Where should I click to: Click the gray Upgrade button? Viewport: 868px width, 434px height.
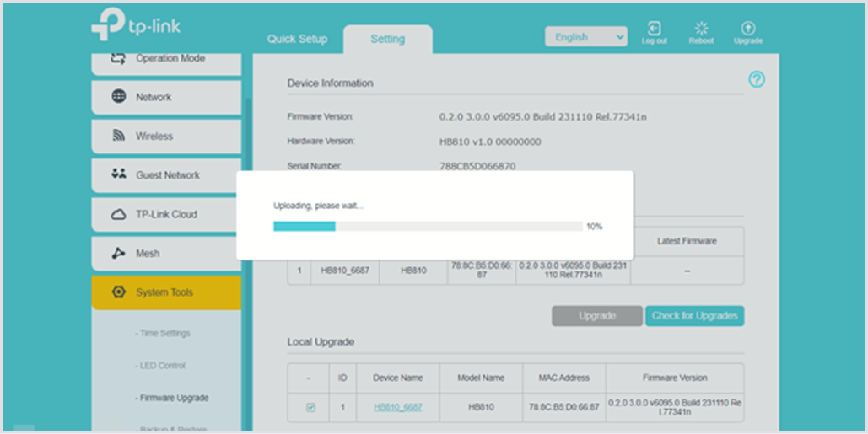point(596,316)
